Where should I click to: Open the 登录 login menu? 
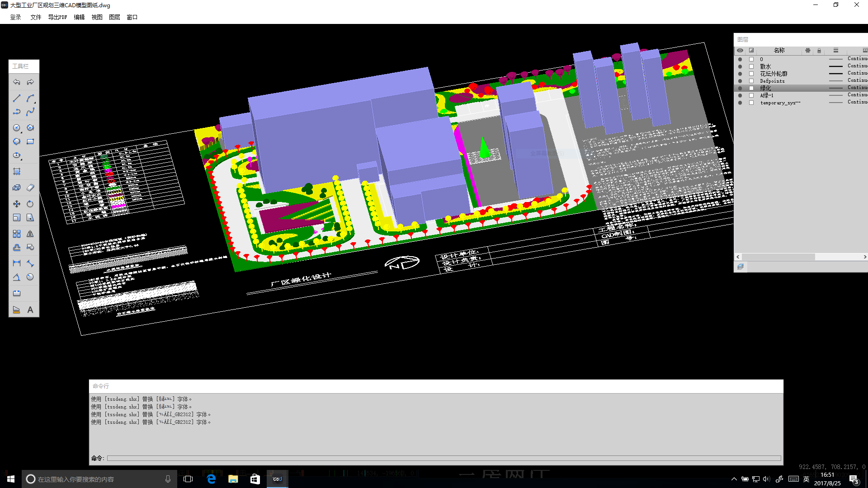[16, 17]
